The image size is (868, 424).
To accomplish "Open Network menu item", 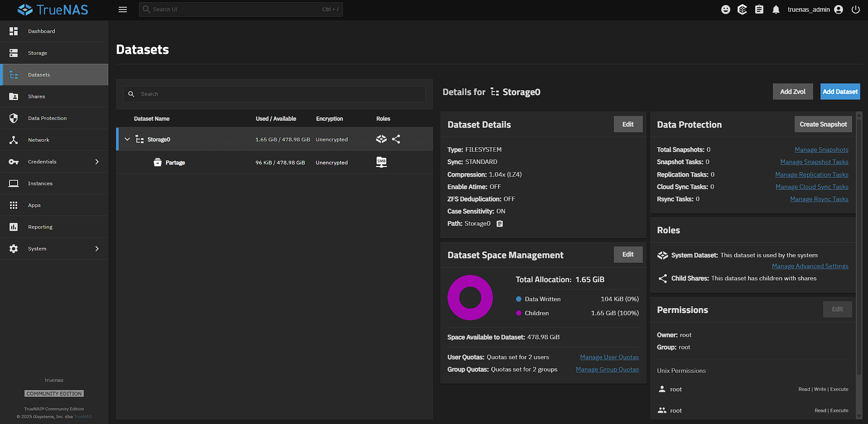I will tap(54, 140).
